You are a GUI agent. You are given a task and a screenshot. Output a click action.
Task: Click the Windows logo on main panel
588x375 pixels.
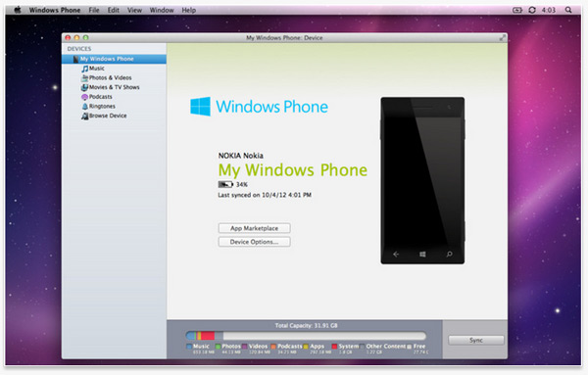pos(200,107)
